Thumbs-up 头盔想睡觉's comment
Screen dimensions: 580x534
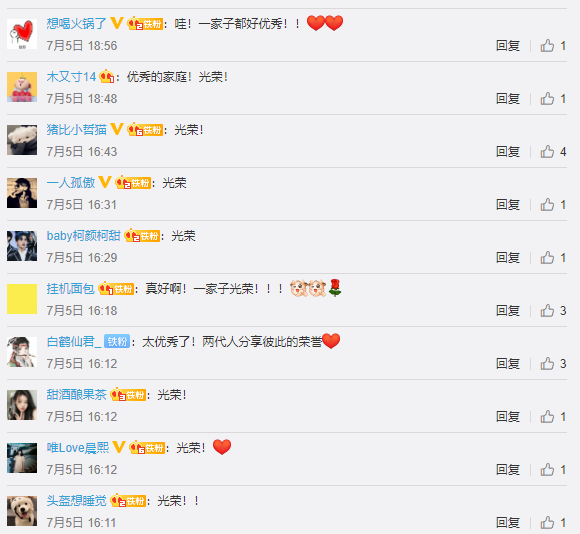547,523
